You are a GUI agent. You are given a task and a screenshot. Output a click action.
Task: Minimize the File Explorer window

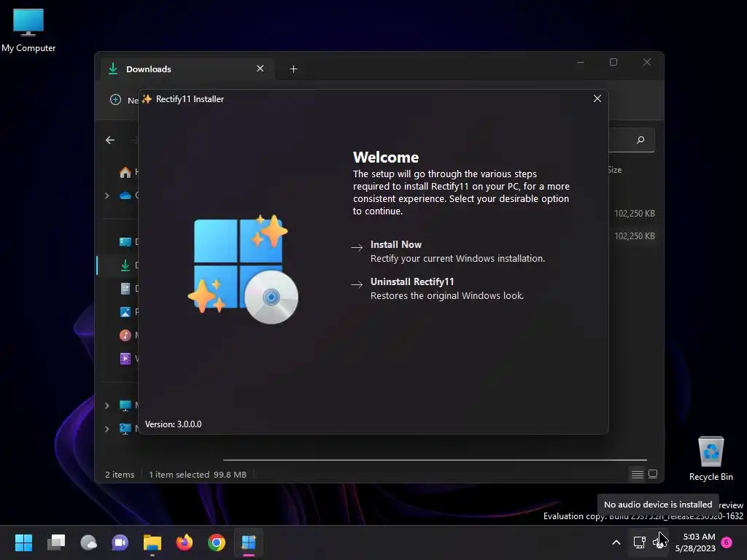click(580, 63)
